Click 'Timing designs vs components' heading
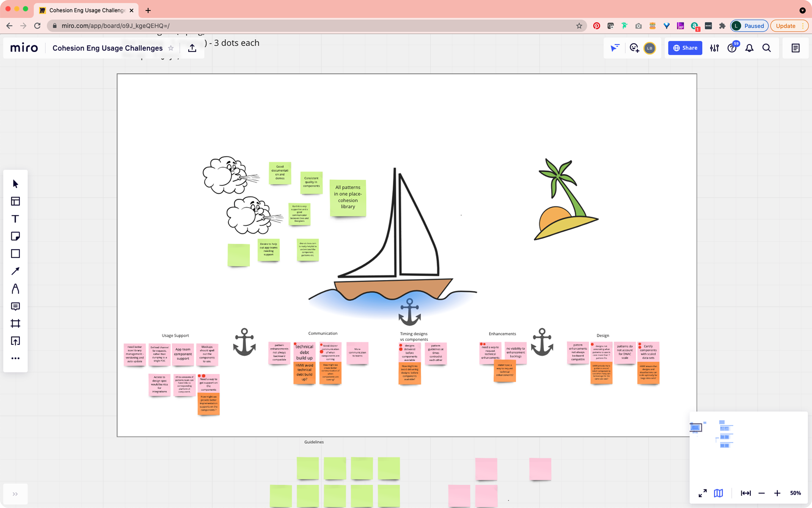The image size is (812, 508). (x=414, y=336)
